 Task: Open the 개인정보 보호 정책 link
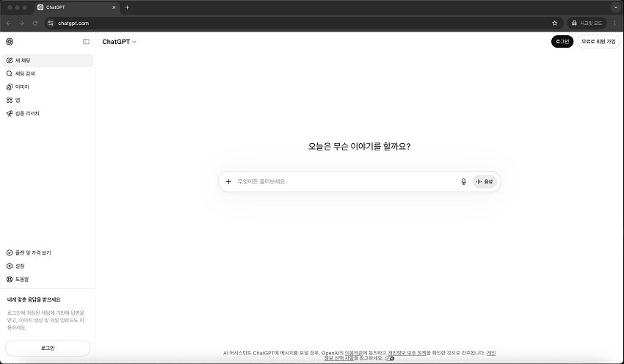(409, 353)
